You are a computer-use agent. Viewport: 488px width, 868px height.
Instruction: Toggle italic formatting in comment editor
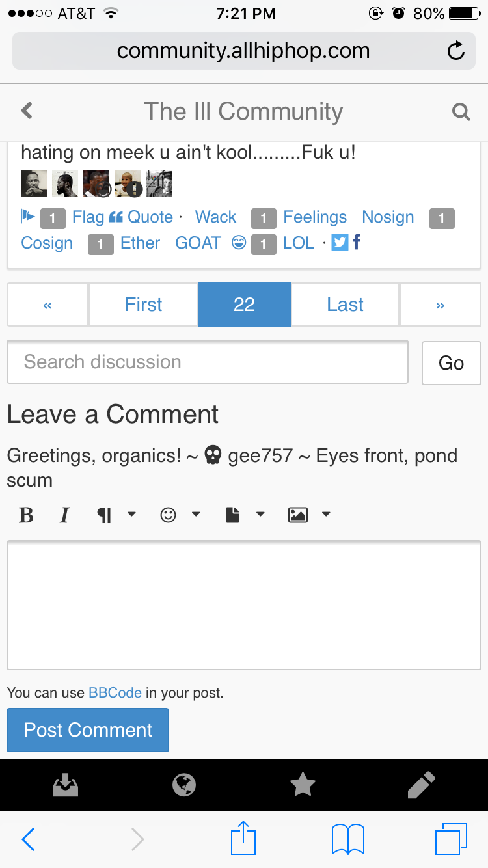tap(64, 515)
